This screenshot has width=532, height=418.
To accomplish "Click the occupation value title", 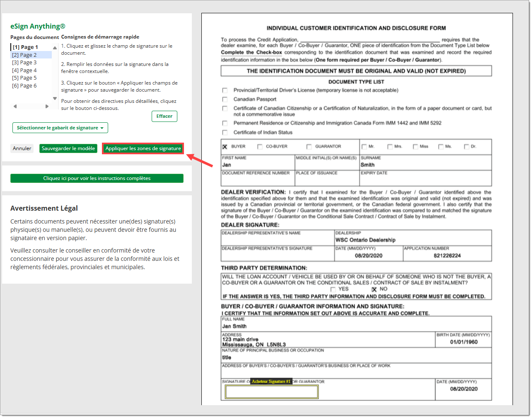I will pyautogui.click(x=227, y=357).
